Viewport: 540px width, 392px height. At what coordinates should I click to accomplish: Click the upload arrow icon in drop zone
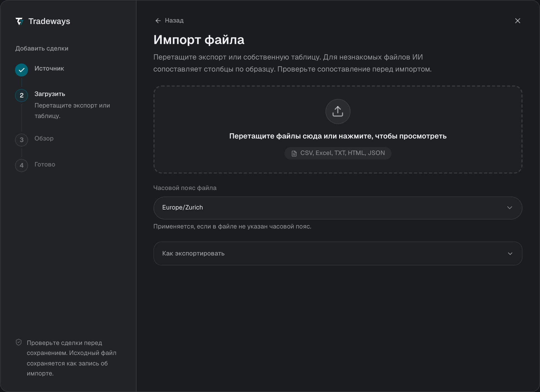[338, 111]
